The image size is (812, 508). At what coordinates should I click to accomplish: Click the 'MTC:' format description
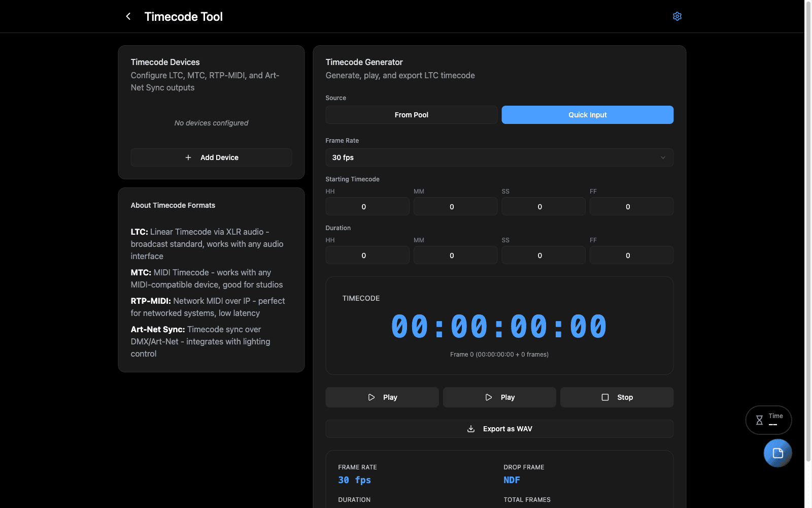[207, 278]
